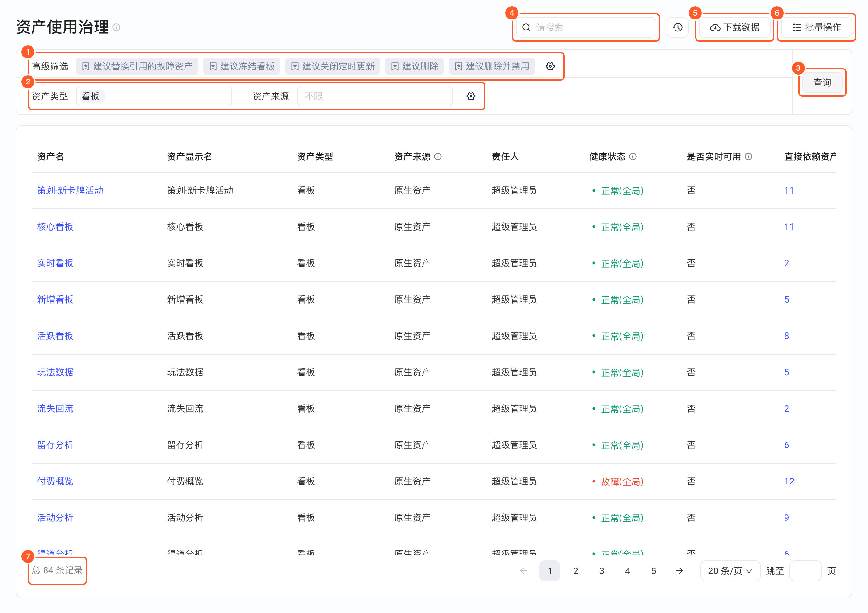The height and width of the screenshot is (613, 868).
Task: Open asset link 策划-新卡牌活动
Action: pyautogui.click(x=70, y=190)
